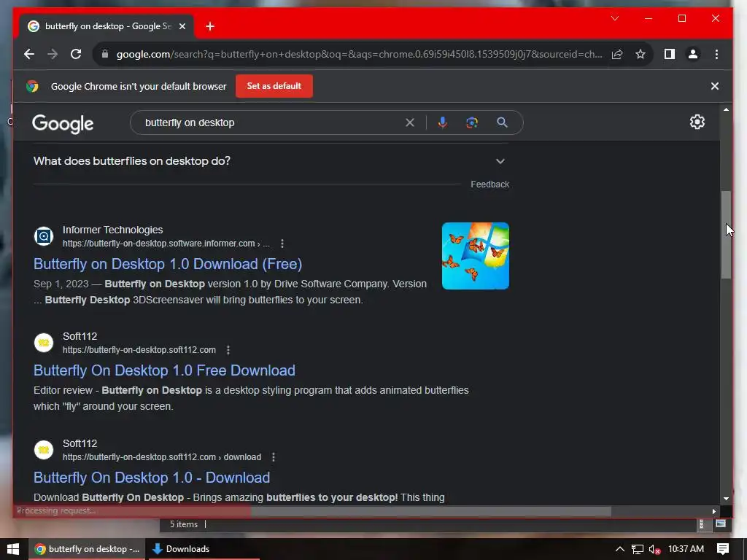Image resolution: width=747 pixels, height=560 pixels.
Task: Click the Chrome address bar URL
Action: coord(359,54)
